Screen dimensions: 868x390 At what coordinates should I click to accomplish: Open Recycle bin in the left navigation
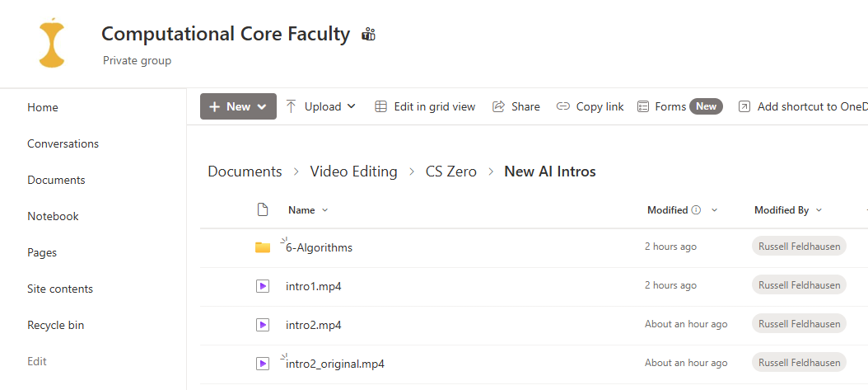point(56,325)
